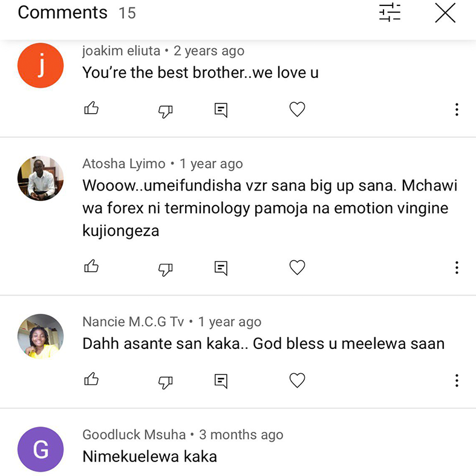Close the Comments panel
476x476 pixels.
pos(445,13)
